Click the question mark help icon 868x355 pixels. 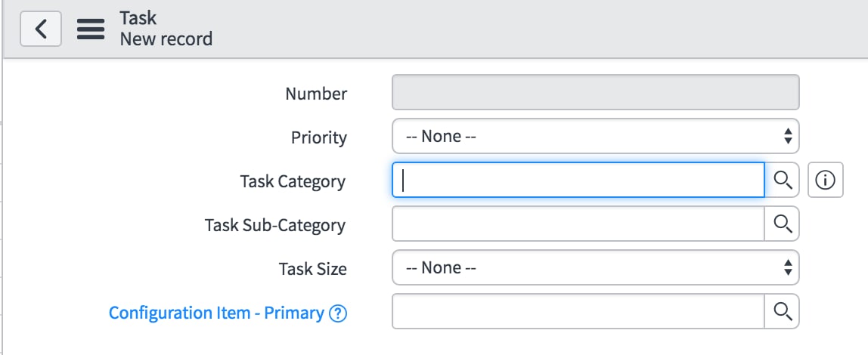point(338,313)
